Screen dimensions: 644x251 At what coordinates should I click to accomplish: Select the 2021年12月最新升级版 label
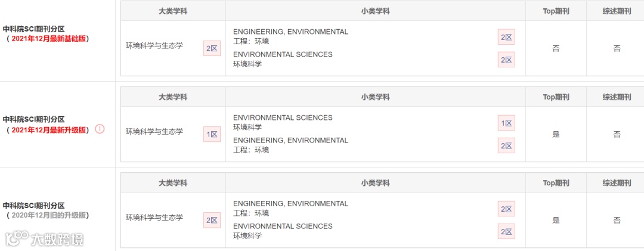pos(49,129)
